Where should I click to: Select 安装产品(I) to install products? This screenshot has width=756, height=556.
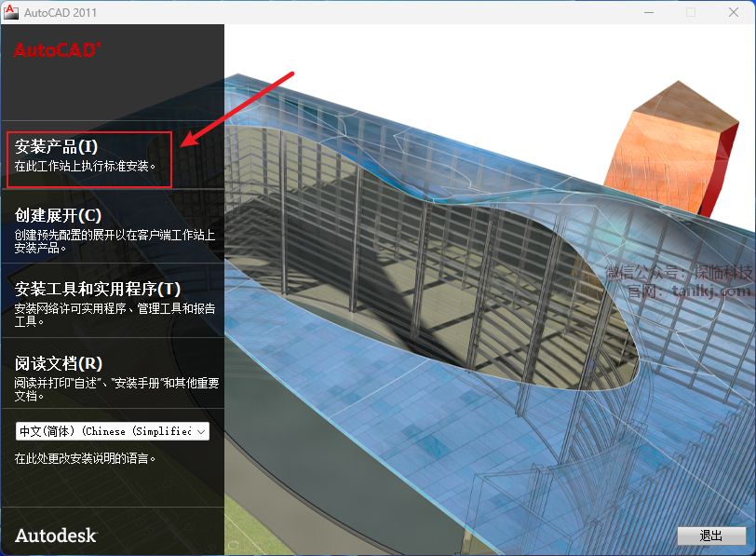click(57, 146)
